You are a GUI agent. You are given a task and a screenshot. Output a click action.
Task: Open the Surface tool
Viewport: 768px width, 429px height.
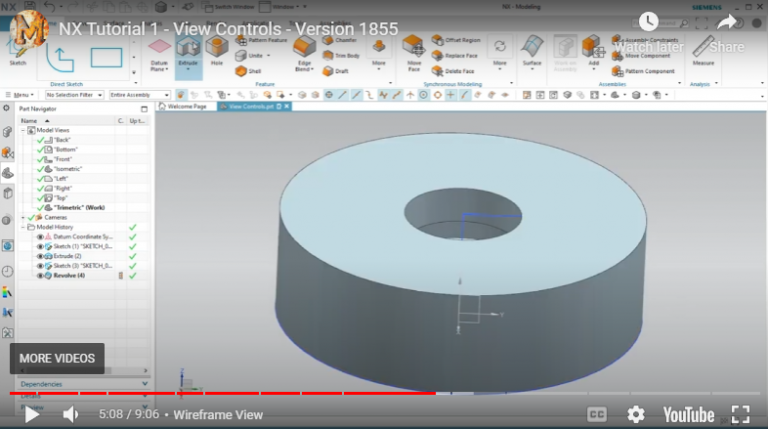point(531,51)
